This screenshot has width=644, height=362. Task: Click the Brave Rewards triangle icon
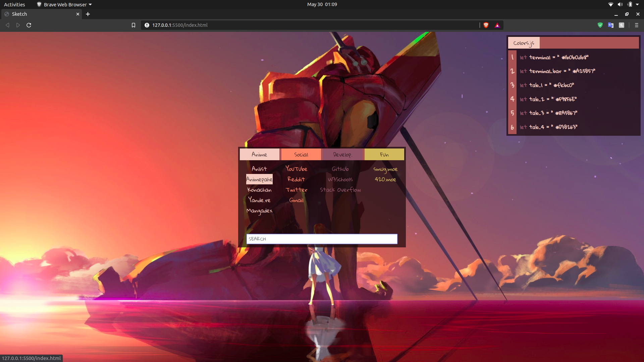point(497,25)
